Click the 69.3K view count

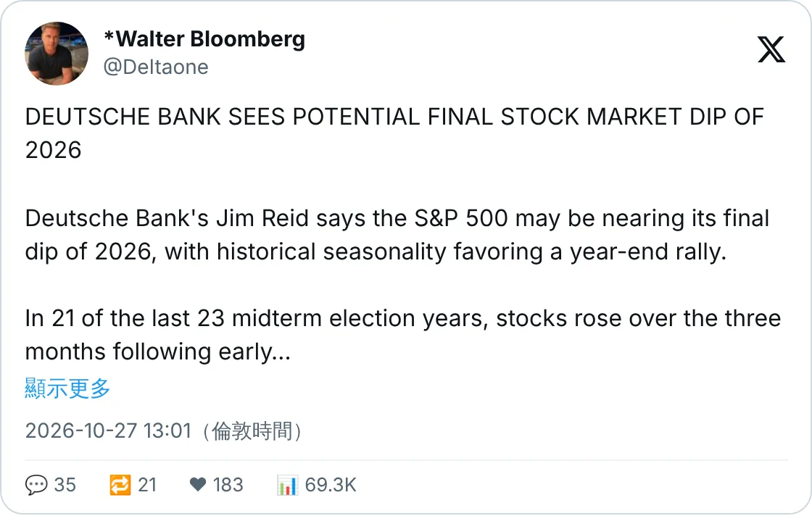point(331,485)
